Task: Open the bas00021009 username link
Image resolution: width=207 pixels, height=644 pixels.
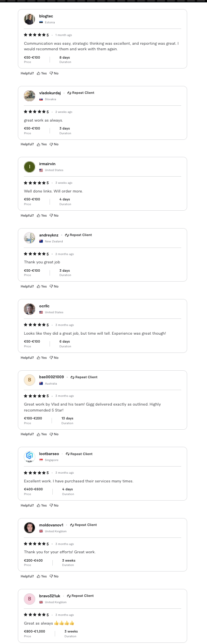Action: 52,377
